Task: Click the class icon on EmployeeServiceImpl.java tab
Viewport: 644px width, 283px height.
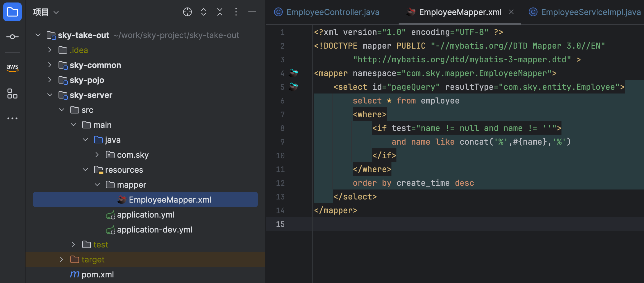Action: [533, 12]
